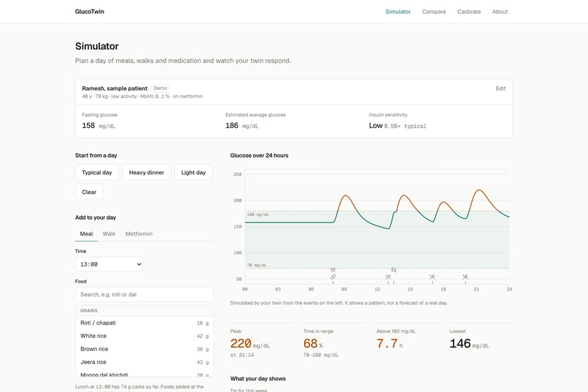Screen dimensions: 588x392
Task: Click the Clear button
Action: pyautogui.click(x=89, y=192)
